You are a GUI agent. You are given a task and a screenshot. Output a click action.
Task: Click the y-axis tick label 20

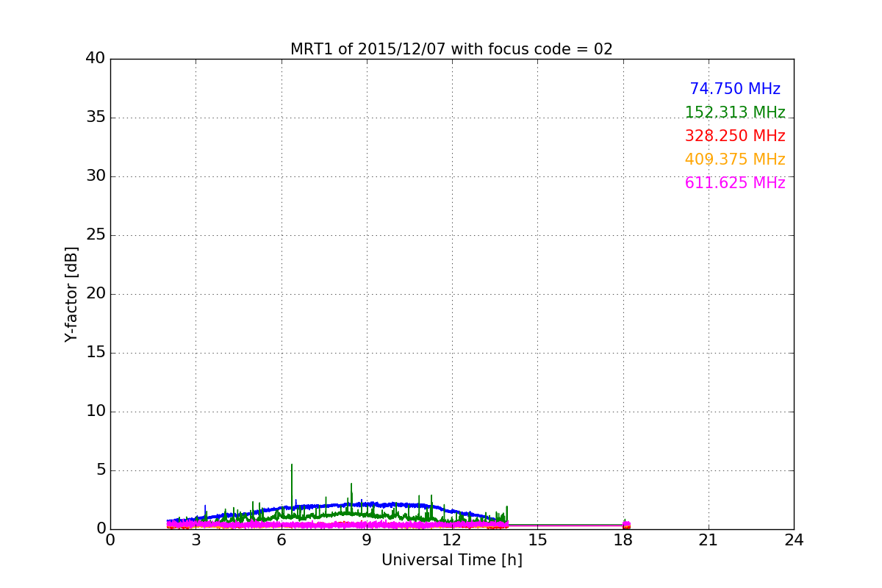click(96, 294)
